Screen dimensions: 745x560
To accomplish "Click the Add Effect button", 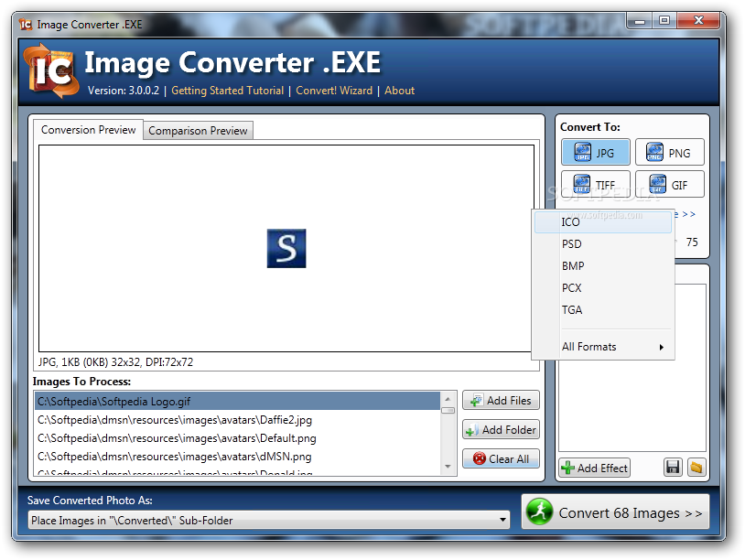I will 594,468.
